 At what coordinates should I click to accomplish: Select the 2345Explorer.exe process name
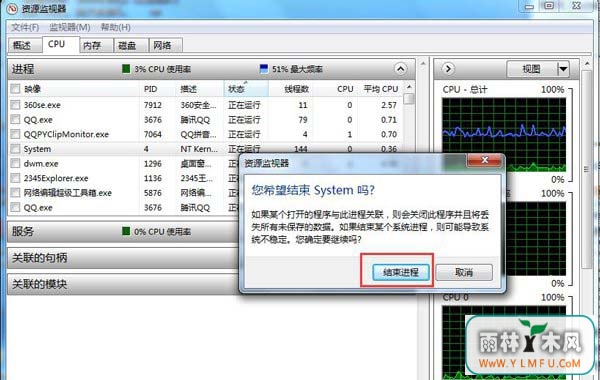point(56,178)
